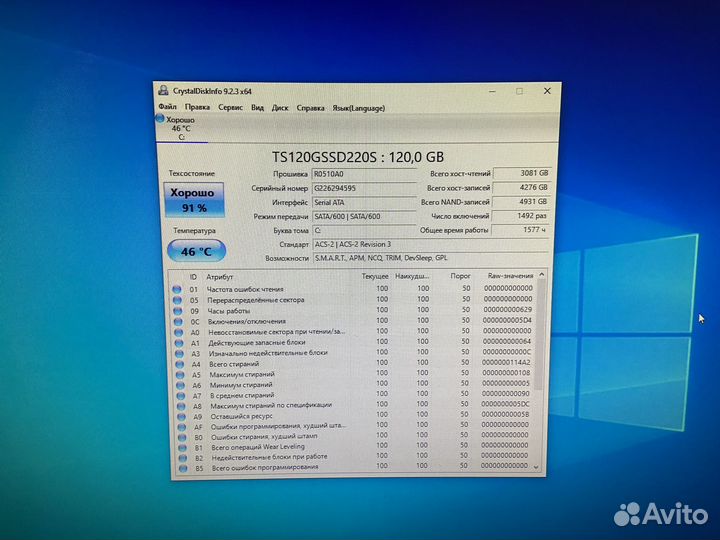Click the power-on count value 1492 раз
Viewport: 720px width, 540px height.
pos(521,216)
